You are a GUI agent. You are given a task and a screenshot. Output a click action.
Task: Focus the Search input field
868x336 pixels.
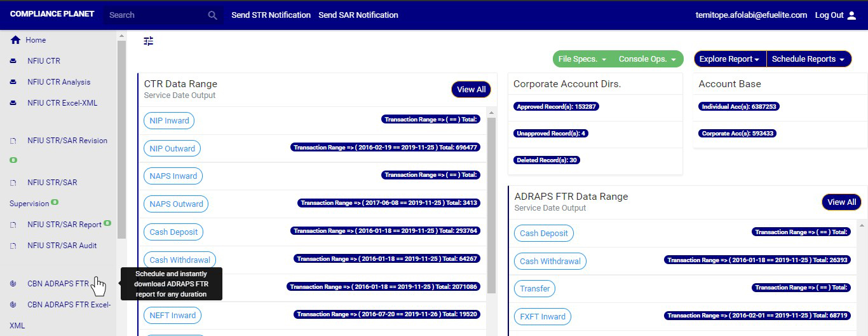pos(156,15)
